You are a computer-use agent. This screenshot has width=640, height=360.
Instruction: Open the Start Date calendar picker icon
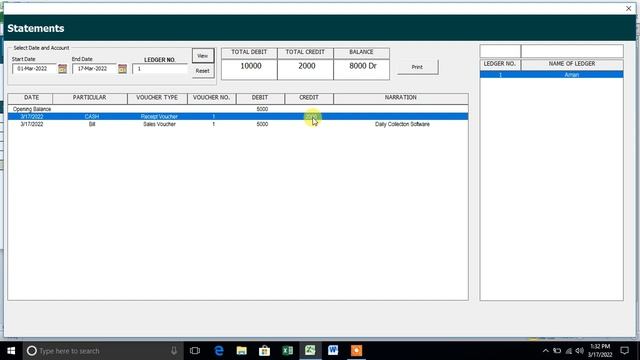[62, 69]
